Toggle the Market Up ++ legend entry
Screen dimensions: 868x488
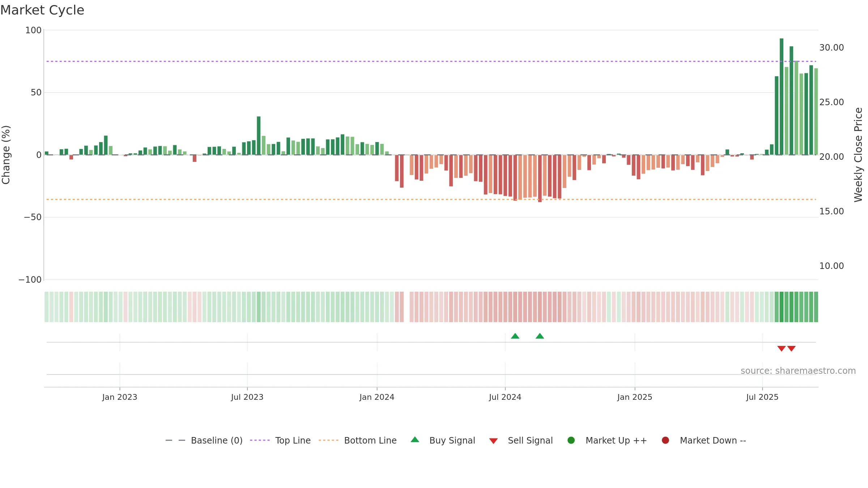click(607, 440)
